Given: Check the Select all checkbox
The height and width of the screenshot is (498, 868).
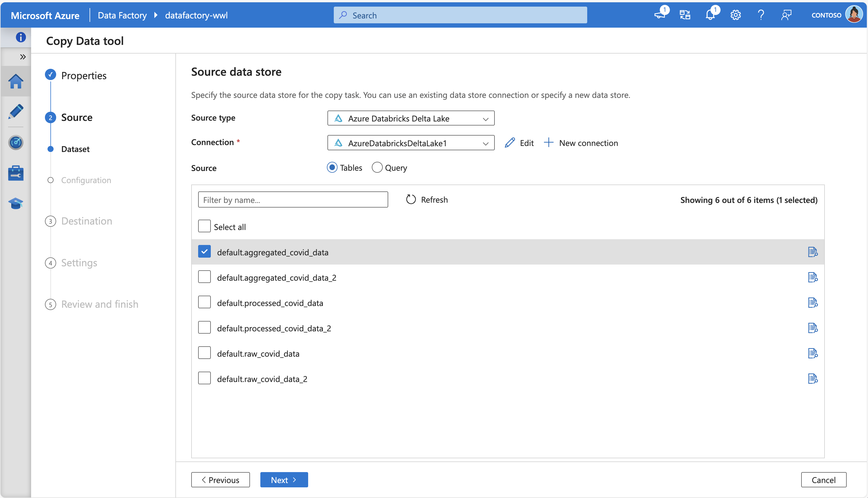Looking at the screenshot, I should tap(204, 226).
